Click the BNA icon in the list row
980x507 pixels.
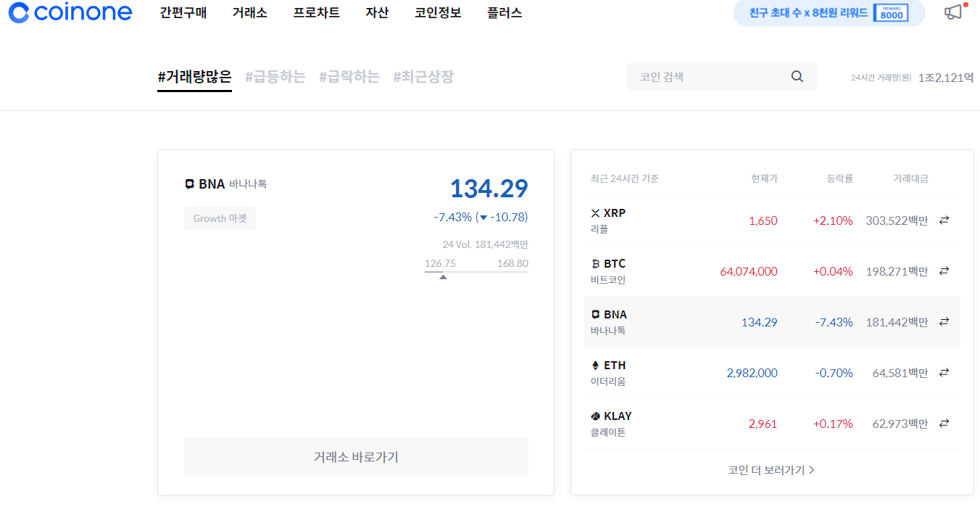[596, 315]
